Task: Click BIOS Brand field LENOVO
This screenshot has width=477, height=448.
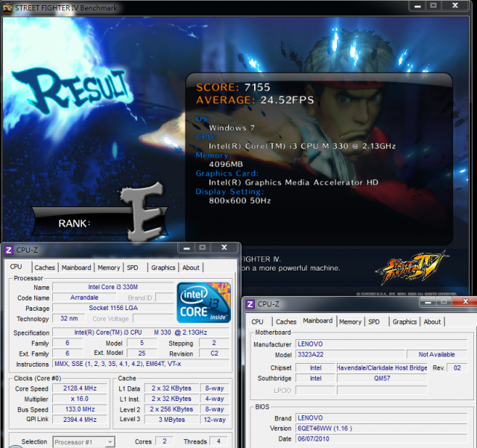Action: click(x=381, y=418)
